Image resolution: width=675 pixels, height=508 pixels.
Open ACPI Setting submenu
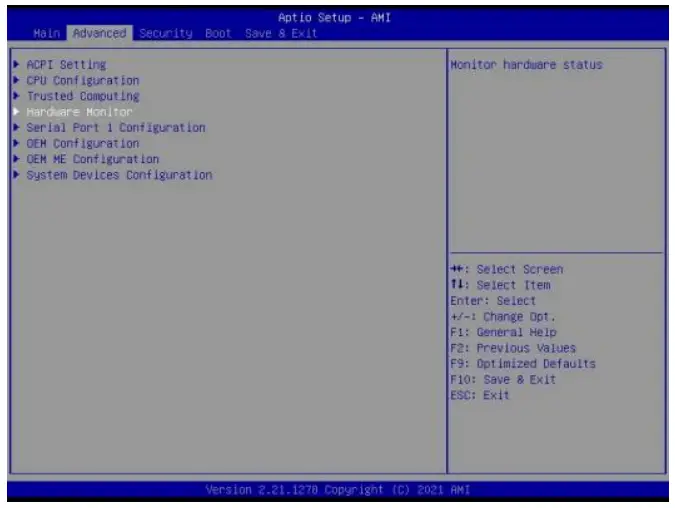coord(66,65)
